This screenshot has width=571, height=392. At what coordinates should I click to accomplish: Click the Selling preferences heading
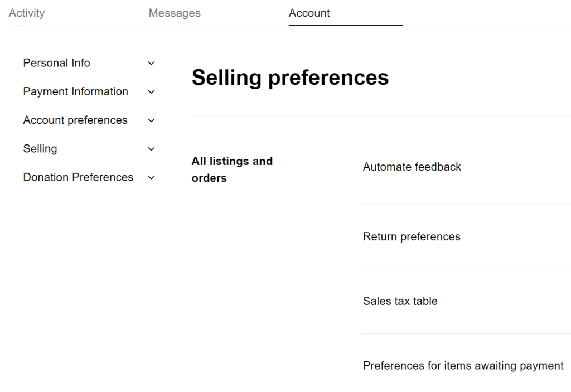[290, 78]
